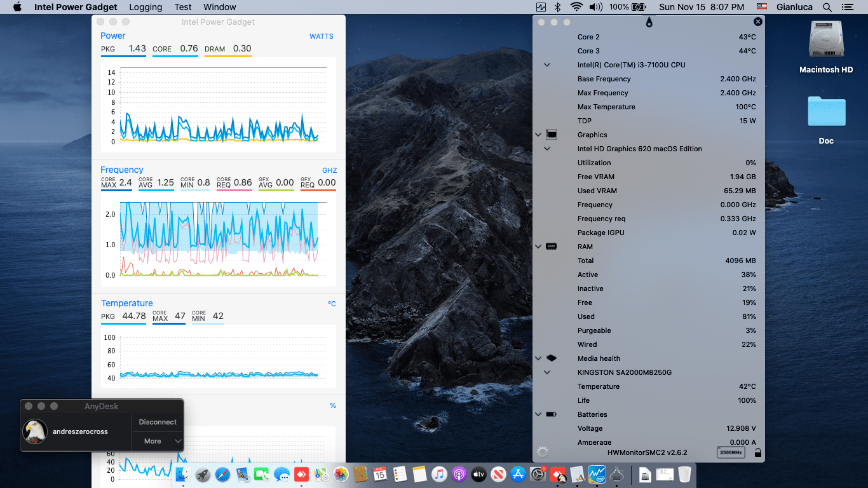Open Wi-Fi status in menu bar
This screenshot has width=868, height=488.
tap(576, 7)
